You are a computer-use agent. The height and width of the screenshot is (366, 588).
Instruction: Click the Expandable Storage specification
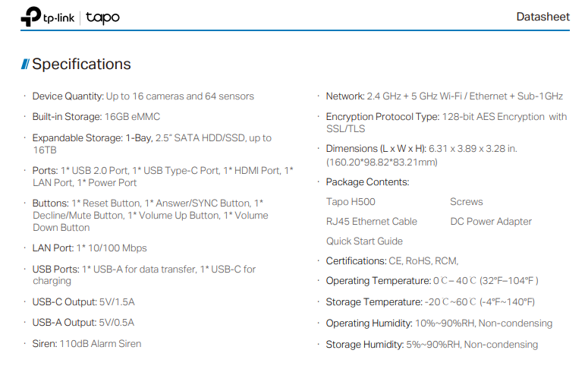click(152, 144)
